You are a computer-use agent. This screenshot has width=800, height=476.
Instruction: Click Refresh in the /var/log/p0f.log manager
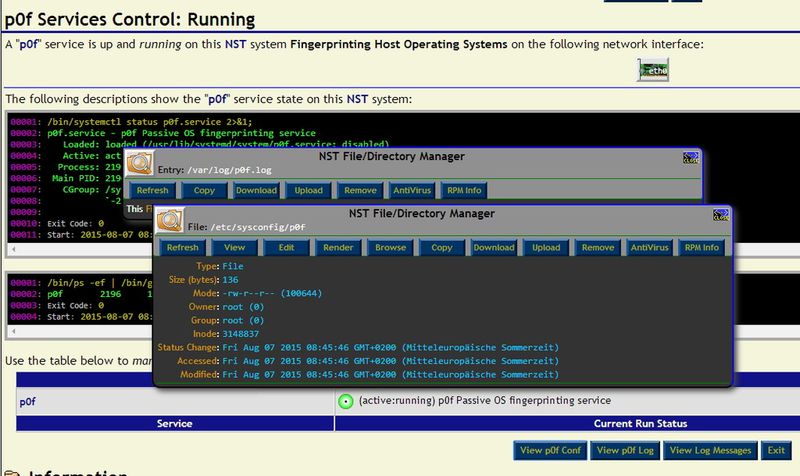tap(152, 190)
